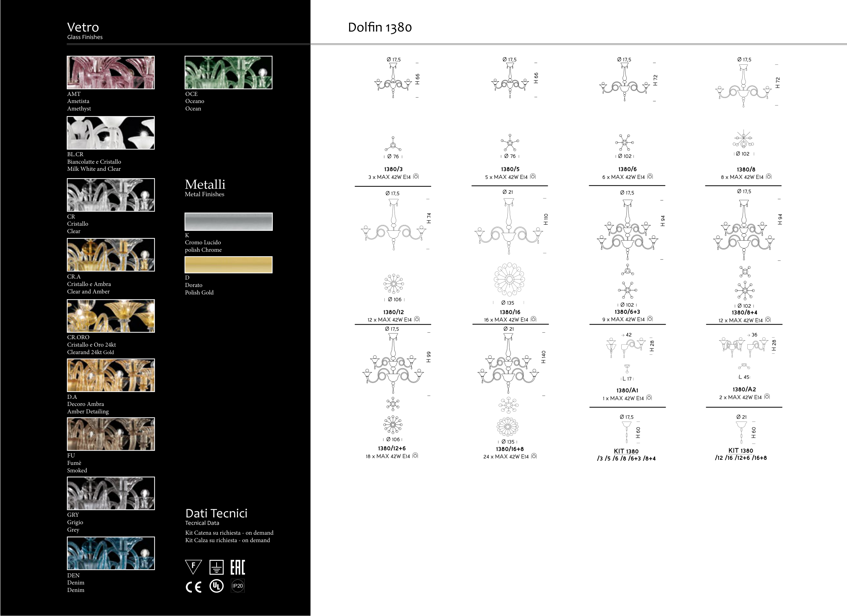The image size is (847, 616).
Task: Click the FU Smoked glass thumbnail
Action: [x=110, y=434]
